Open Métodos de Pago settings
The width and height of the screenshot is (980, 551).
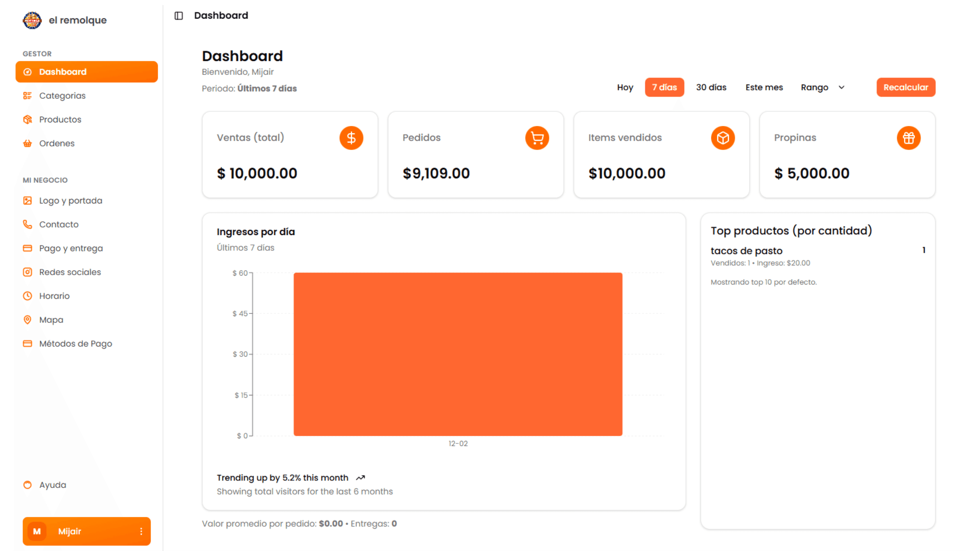(x=75, y=344)
